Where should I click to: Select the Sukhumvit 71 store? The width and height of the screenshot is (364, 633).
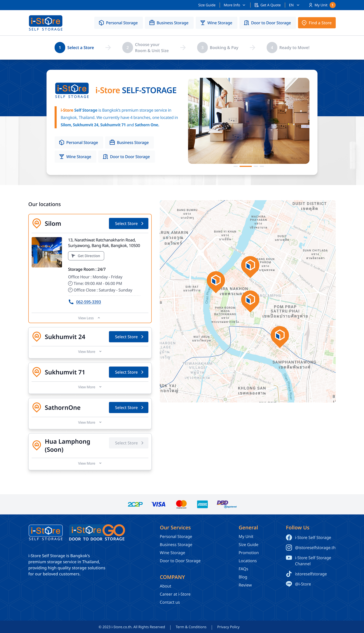click(x=129, y=372)
